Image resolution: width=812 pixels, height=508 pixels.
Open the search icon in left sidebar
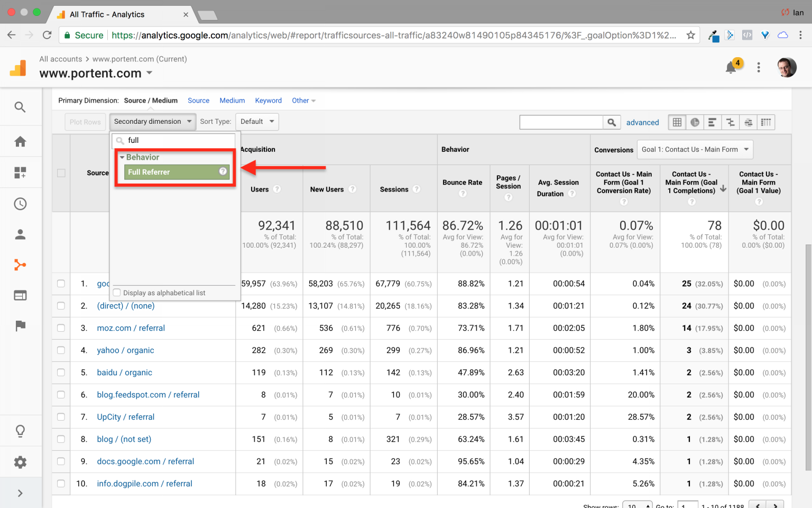click(x=20, y=107)
